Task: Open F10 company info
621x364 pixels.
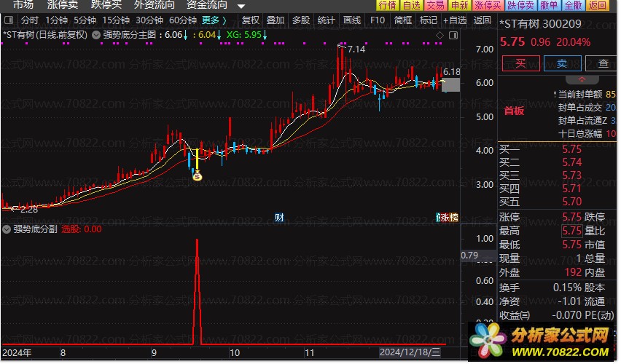Action: (x=378, y=20)
